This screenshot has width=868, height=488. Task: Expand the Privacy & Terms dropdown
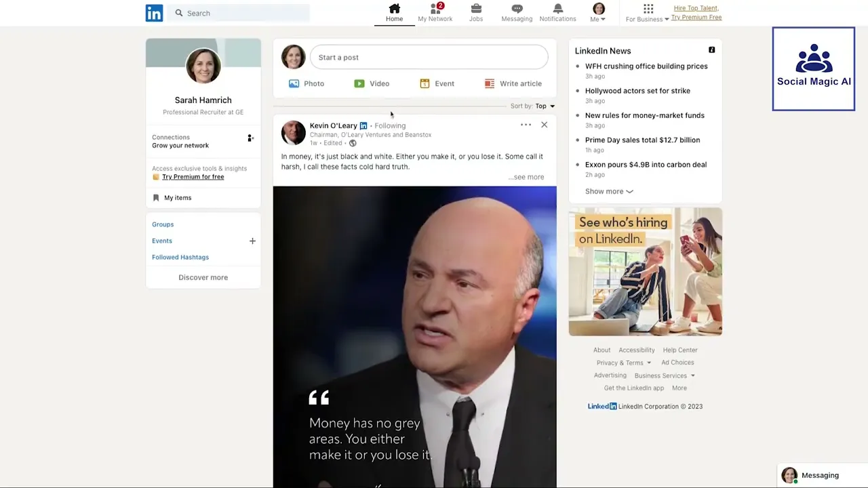point(624,363)
